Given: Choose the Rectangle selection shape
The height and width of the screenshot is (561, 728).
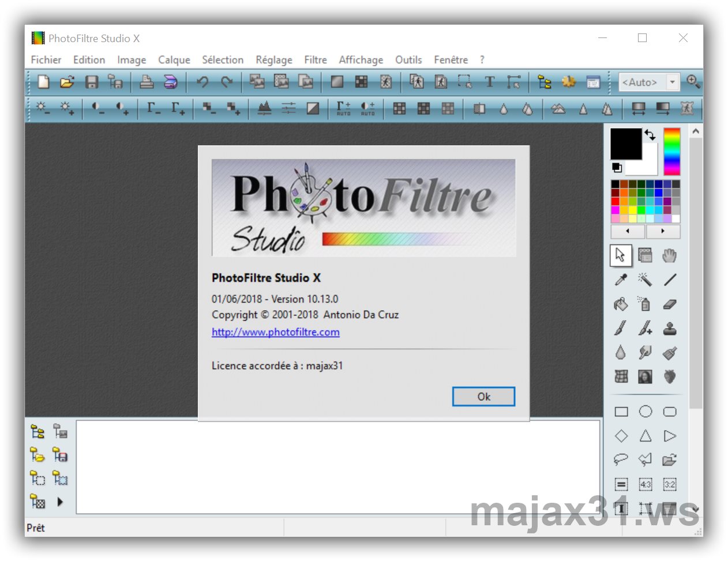Looking at the screenshot, I should tap(621, 412).
